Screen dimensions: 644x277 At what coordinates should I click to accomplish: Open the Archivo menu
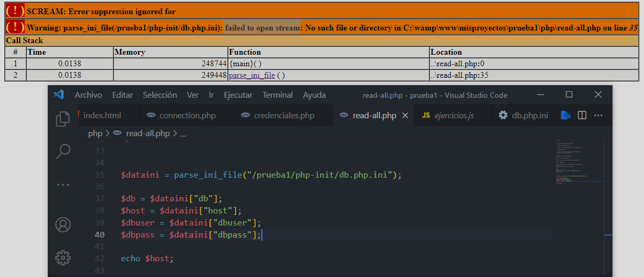88,95
